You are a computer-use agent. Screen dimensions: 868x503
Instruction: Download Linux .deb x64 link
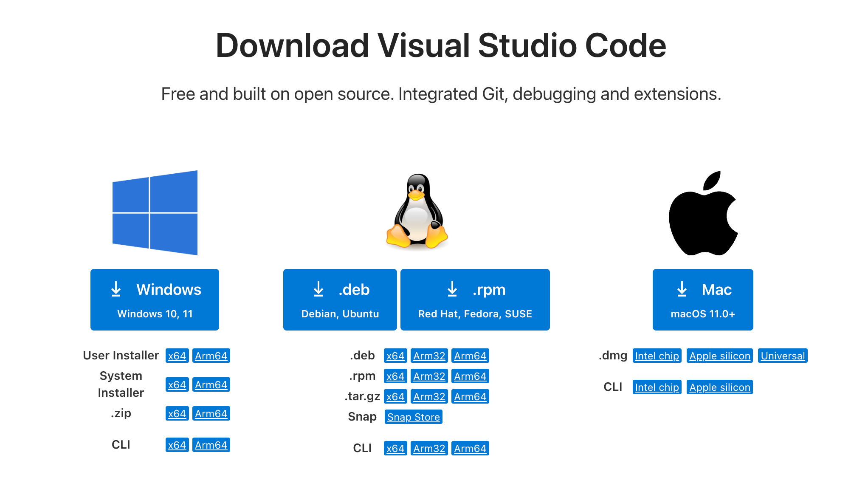tap(395, 356)
